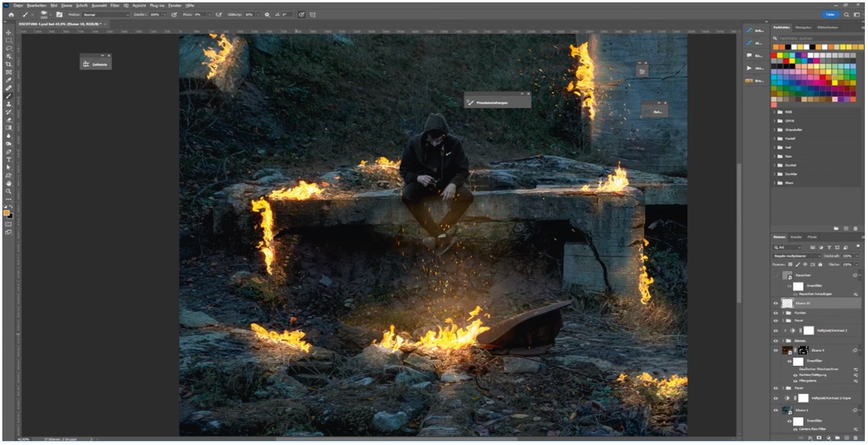Viewport: 868px width, 445px height.
Task: Hide the Ebene 9 layer
Action: [775, 351]
